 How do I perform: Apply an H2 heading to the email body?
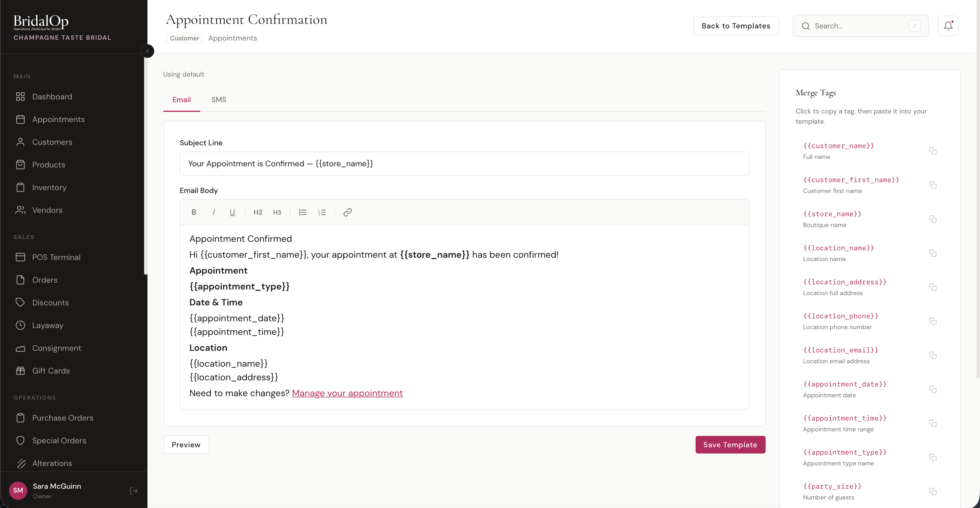click(257, 212)
